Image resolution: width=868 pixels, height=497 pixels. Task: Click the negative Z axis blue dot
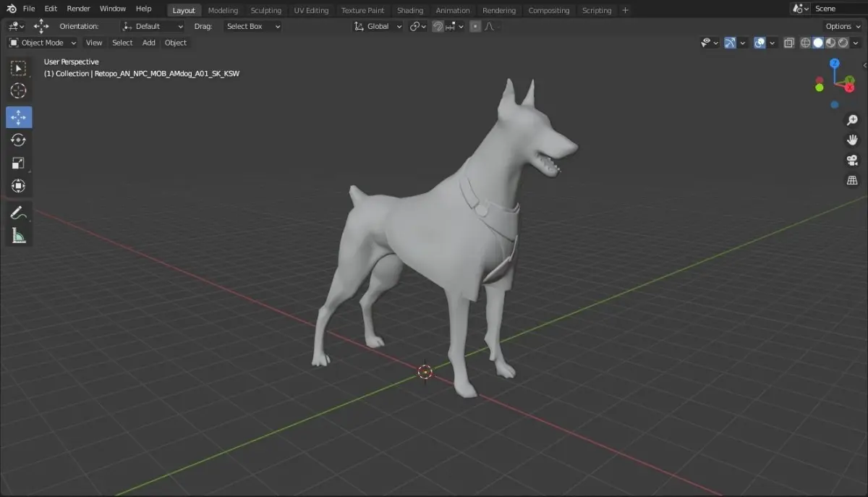point(834,105)
